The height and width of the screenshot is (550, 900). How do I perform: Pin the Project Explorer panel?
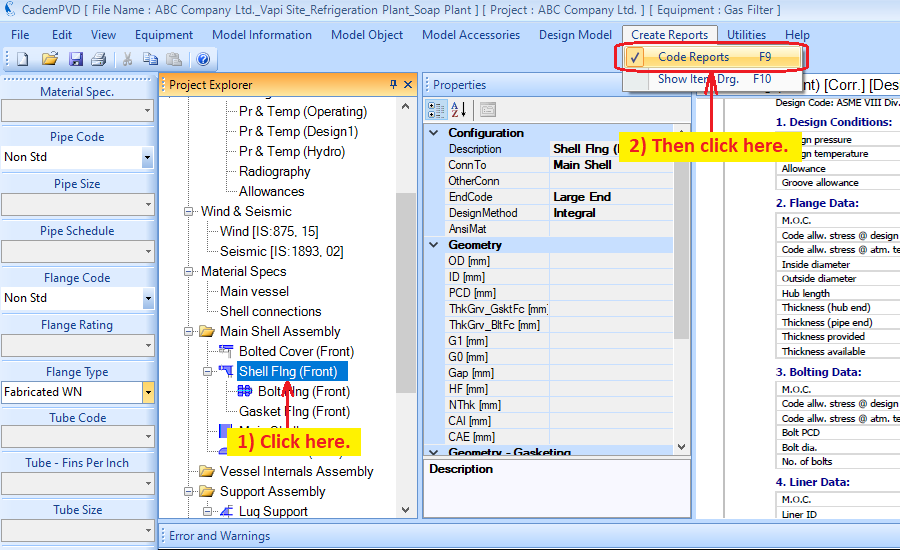tap(393, 85)
